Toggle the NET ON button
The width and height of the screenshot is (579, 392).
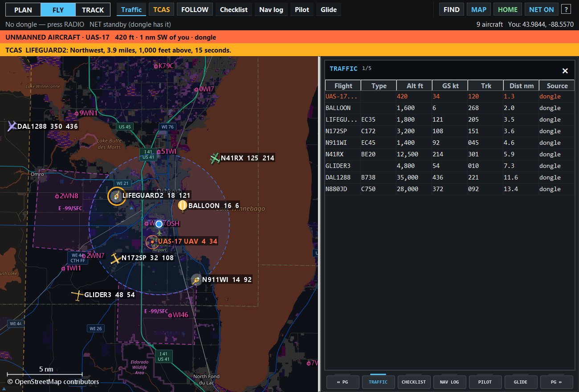tap(542, 9)
